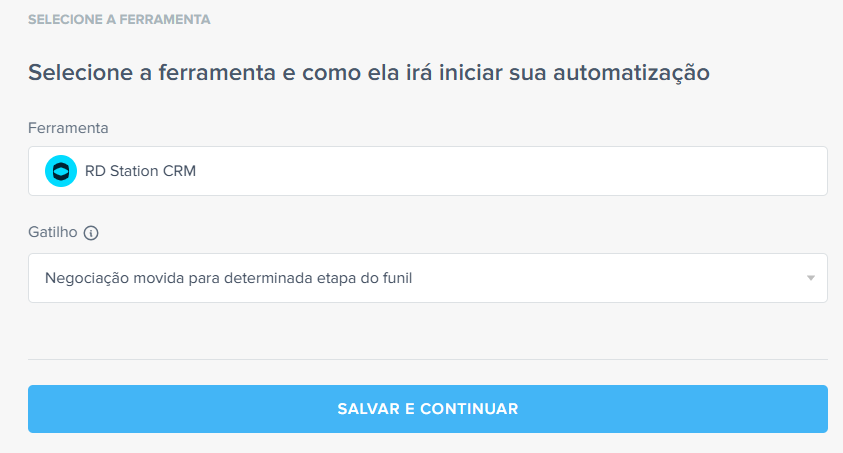
Task: Click the 'Ferramenta' field label
Action: tap(68, 128)
